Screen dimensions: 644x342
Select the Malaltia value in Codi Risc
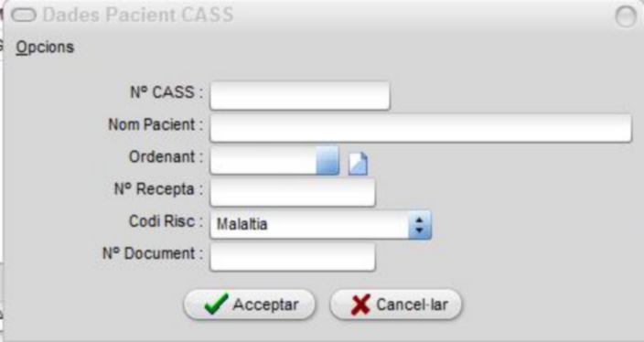pos(241,224)
